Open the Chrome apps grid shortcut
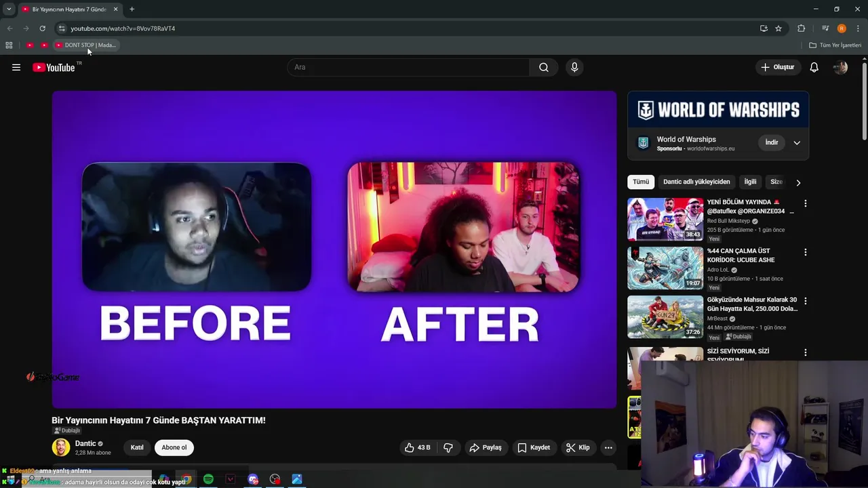This screenshot has height=488, width=868. [9, 45]
